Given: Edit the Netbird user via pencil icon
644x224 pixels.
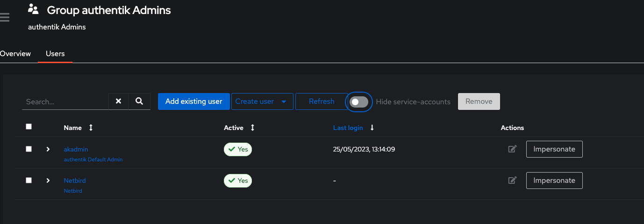Looking at the screenshot, I should (512, 180).
